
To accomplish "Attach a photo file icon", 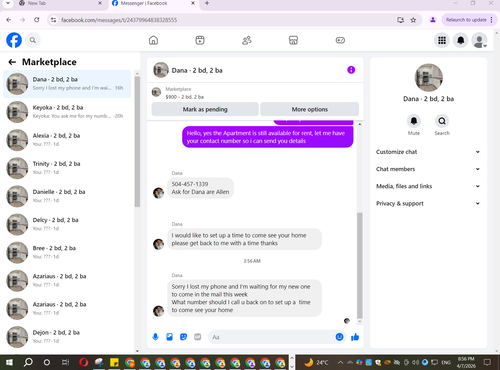I will tap(169, 337).
